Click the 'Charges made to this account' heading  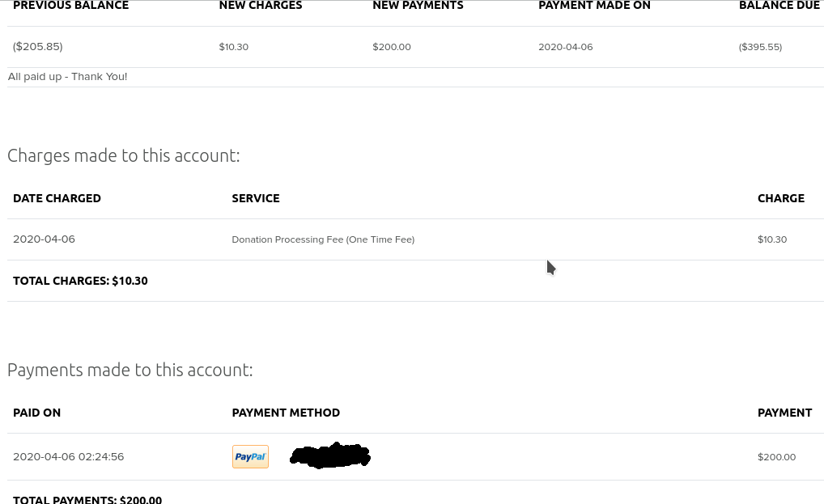(x=124, y=155)
